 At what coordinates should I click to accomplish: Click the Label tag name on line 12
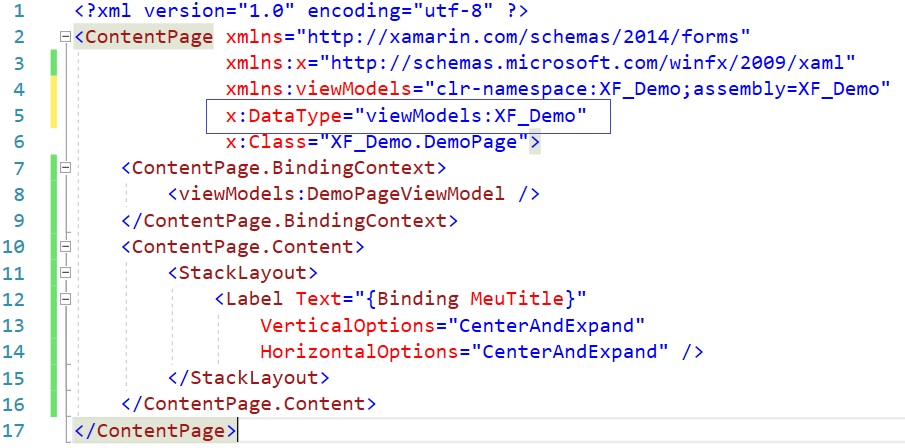[x=254, y=299]
